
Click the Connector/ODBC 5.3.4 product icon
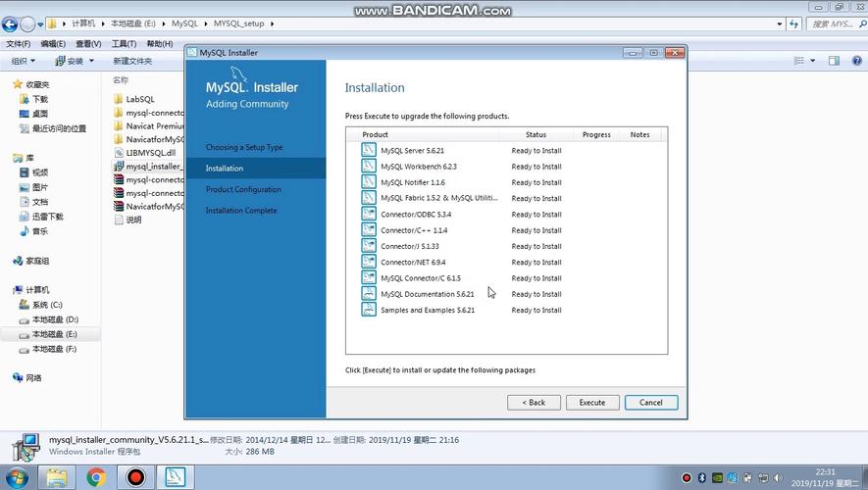(x=369, y=214)
